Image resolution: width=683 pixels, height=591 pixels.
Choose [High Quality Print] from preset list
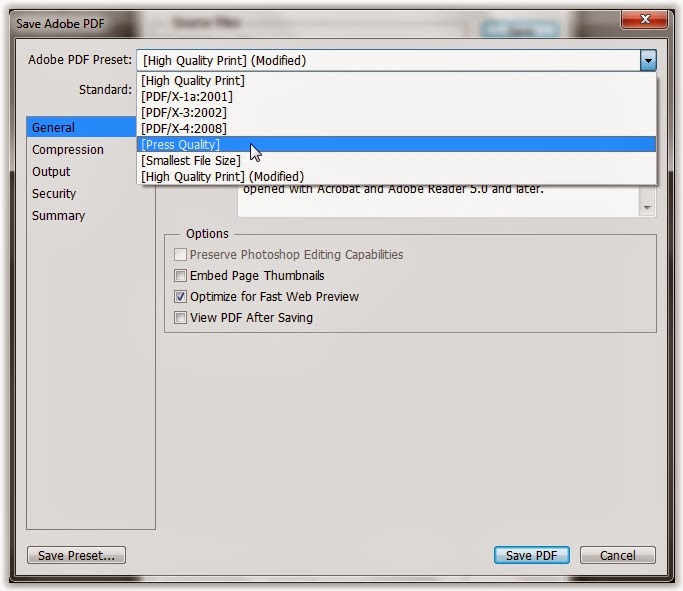tap(396, 81)
